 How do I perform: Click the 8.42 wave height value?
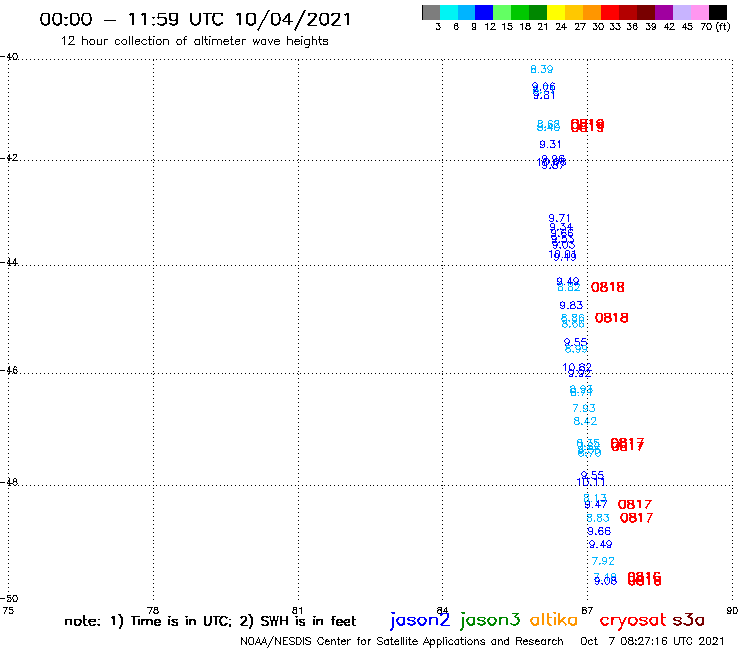click(x=585, y=421)
